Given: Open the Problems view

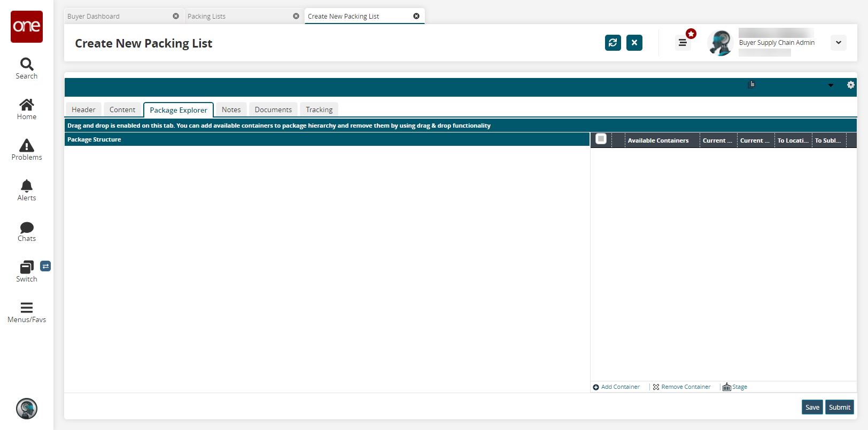Looking at the screenshot, I should (x=27, y=150).
